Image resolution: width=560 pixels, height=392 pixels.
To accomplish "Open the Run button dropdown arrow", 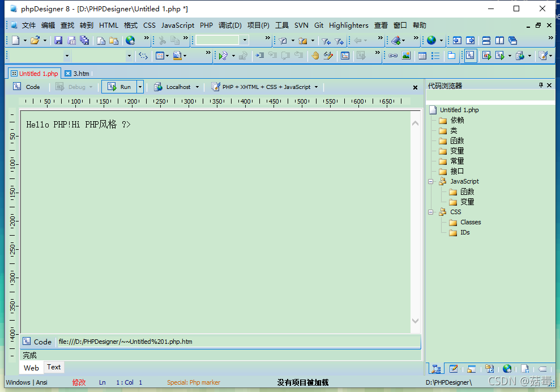I will pyautogui.click(x=140, y=87).
